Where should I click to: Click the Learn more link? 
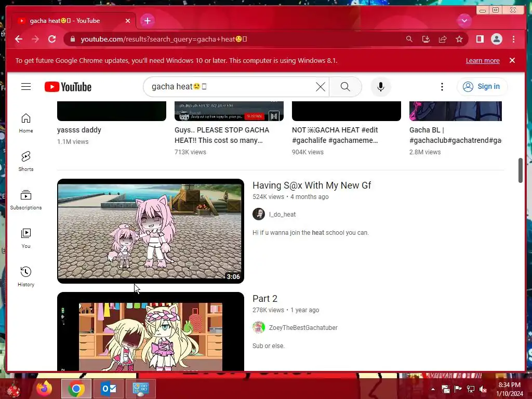pyautogui.click(x=483, y=61)
